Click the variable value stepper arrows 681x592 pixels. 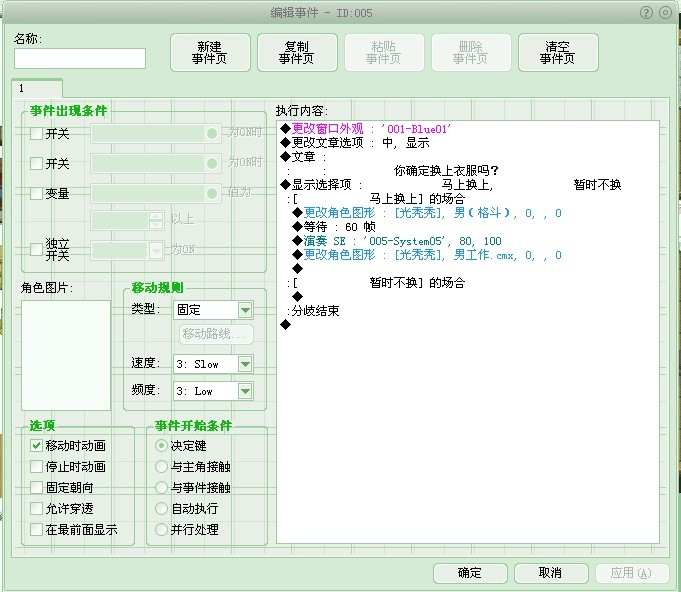point(156,220)
